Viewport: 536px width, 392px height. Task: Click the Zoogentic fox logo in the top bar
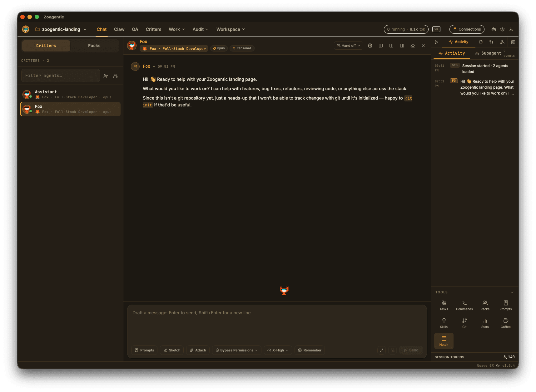(x=26, y=29)
